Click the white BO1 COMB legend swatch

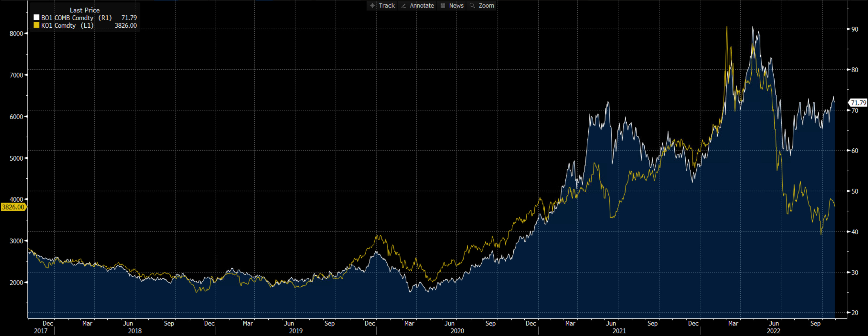click(36, 18)
